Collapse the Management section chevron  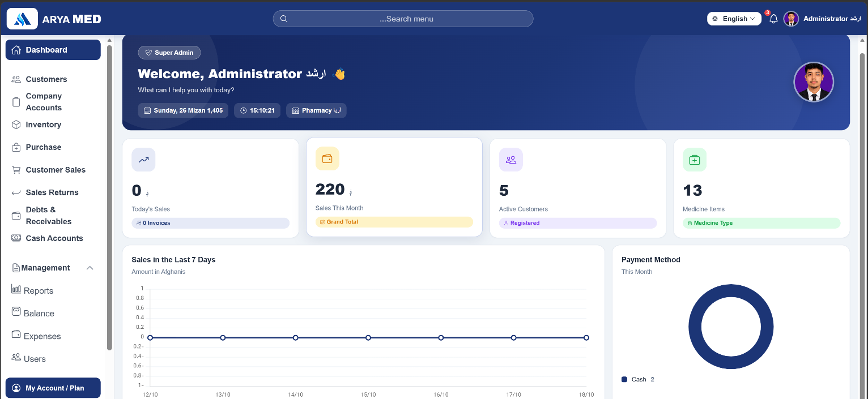[x=90, y=268]
